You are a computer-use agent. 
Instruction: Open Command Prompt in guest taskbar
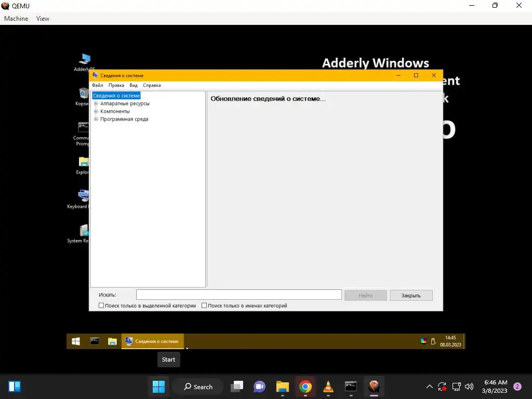[95, 341]
